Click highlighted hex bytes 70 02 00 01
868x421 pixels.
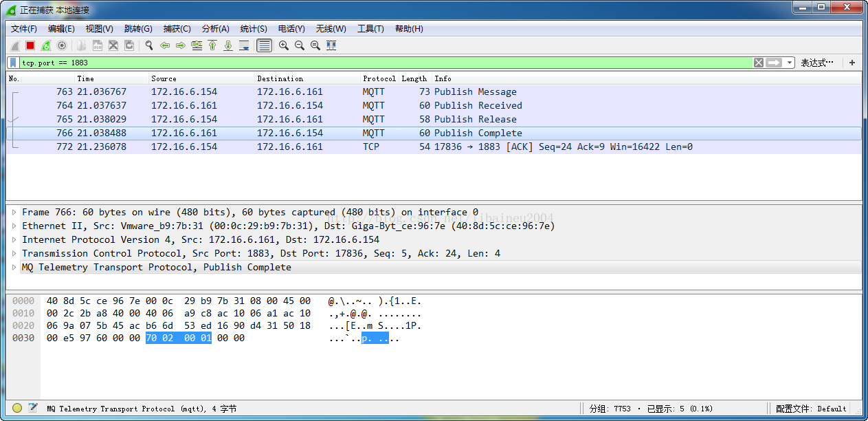[x=179, y=338]
